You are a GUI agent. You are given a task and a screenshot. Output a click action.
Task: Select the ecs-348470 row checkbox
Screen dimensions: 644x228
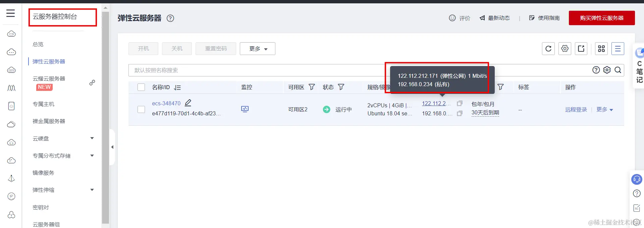point(141,109)
